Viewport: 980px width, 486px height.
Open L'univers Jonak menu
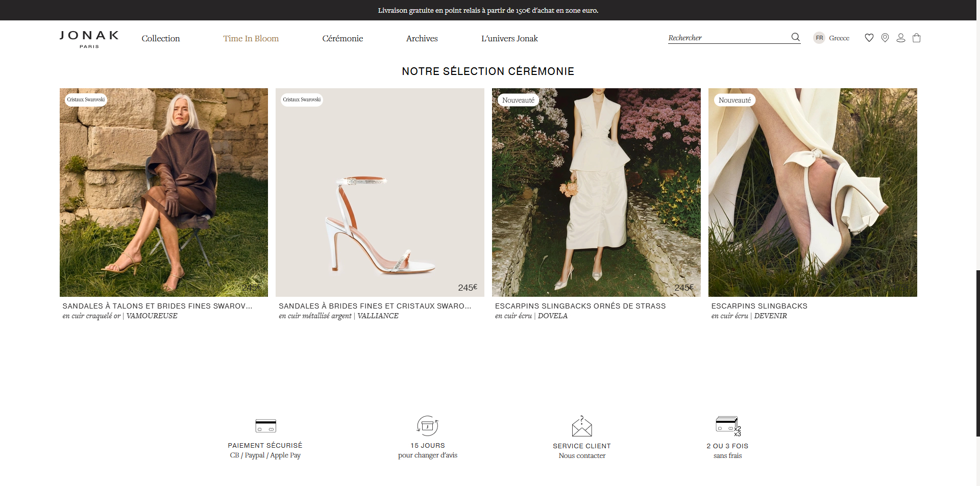coord(509,38)
